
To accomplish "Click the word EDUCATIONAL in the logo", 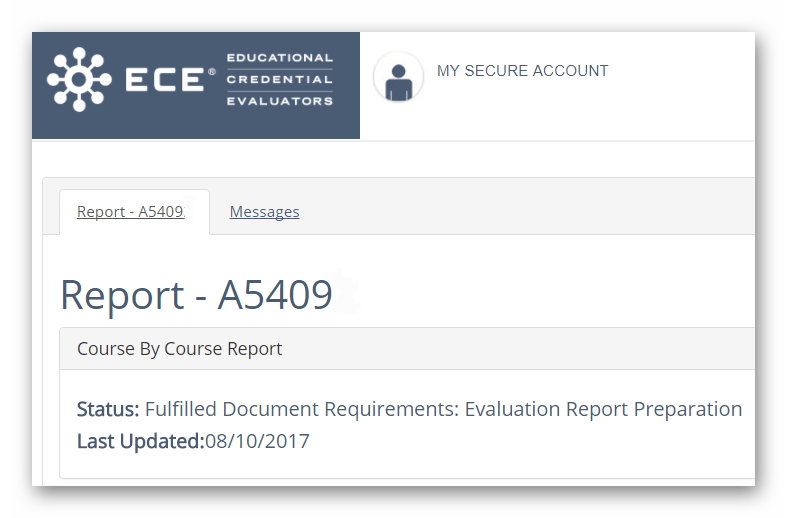I will point(280,58).
